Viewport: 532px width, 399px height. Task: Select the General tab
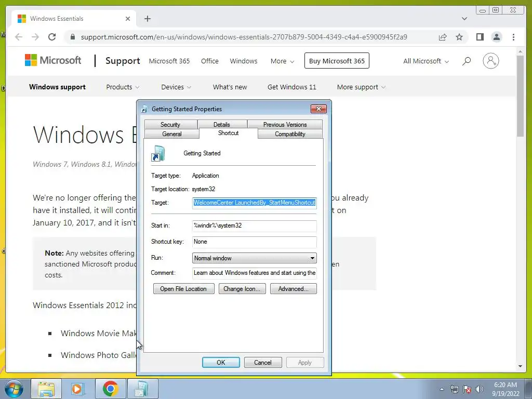[171, 134]
